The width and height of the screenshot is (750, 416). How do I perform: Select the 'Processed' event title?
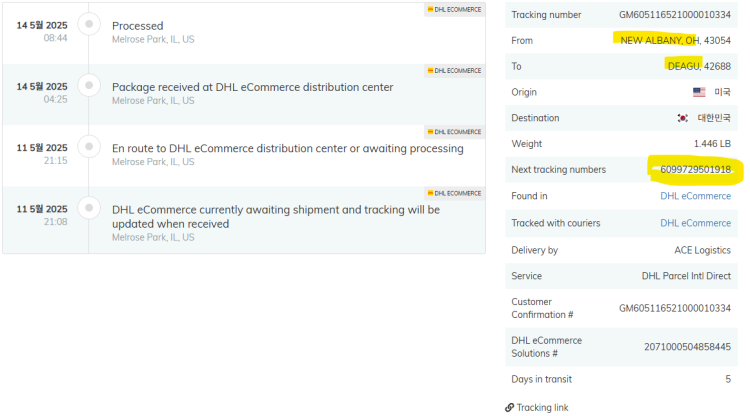point(138,26)
